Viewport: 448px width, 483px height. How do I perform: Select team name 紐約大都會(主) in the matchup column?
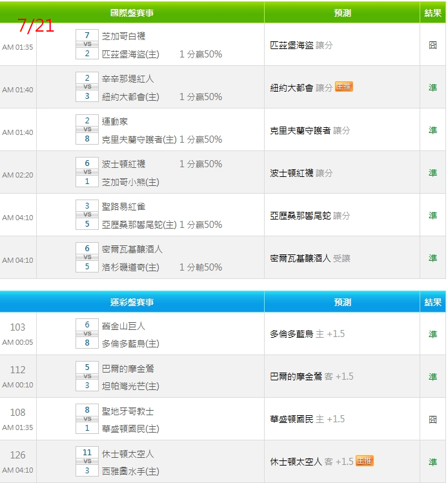click(x=130, y=97)
